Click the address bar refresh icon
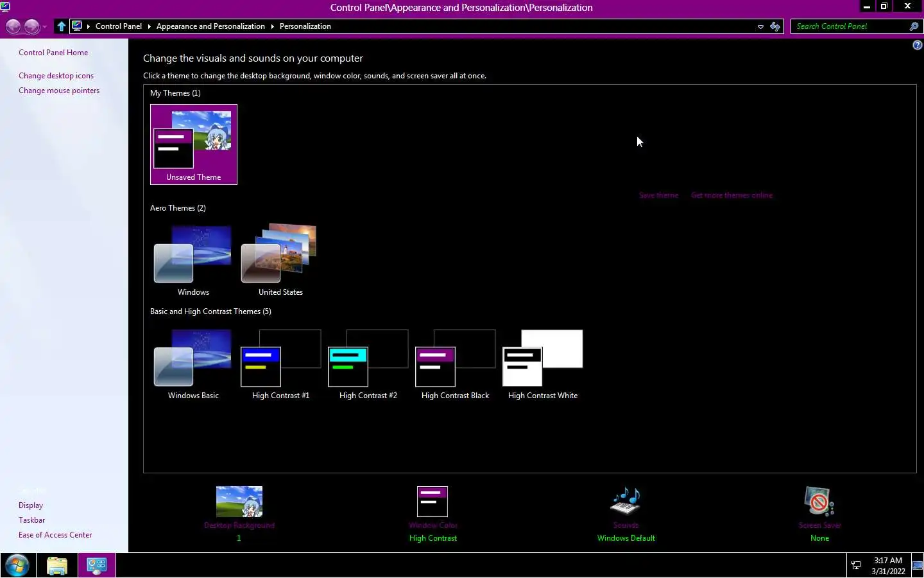Screen dimensions: 924x578 (775, 26)
